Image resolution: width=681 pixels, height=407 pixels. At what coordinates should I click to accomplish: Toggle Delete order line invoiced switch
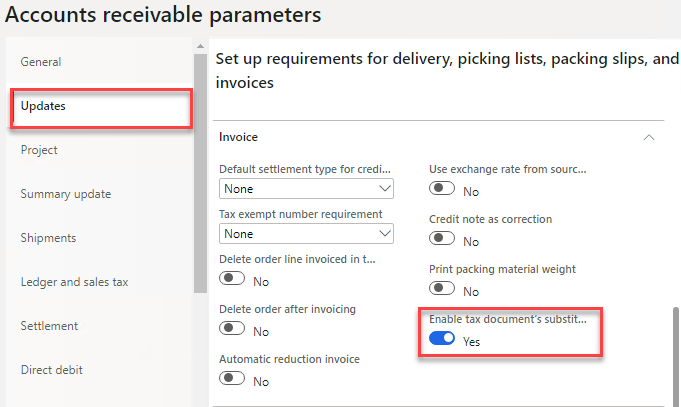[233, 281]
